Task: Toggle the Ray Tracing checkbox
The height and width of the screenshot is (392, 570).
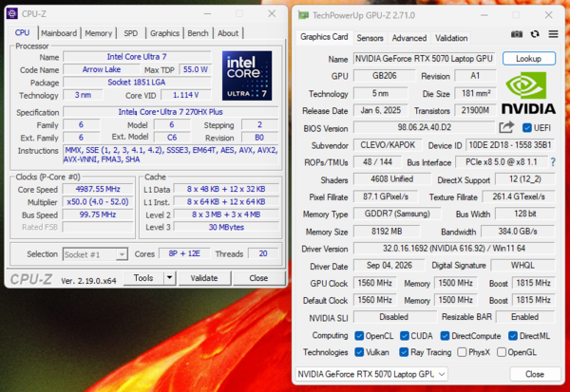Action: [404, 352]
